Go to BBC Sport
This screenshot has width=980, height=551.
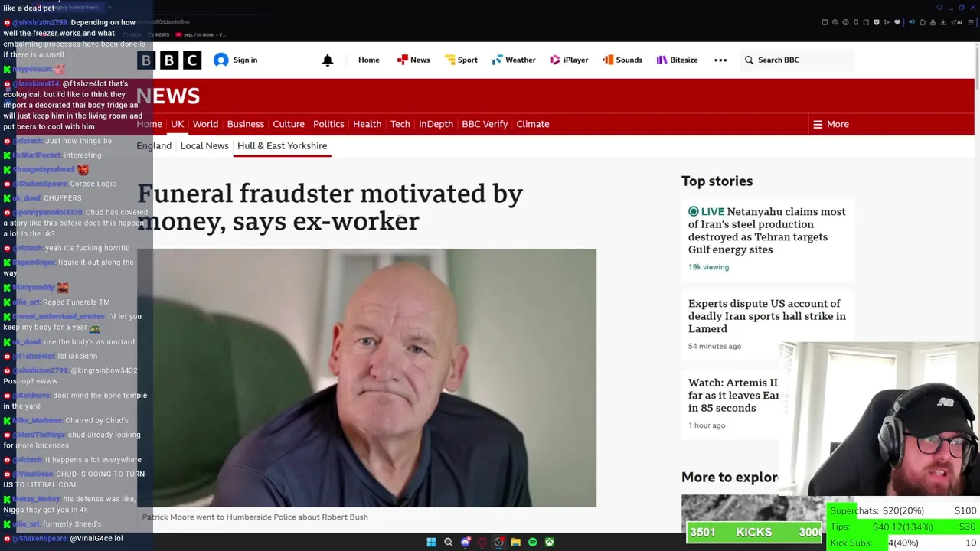point(460,60)
